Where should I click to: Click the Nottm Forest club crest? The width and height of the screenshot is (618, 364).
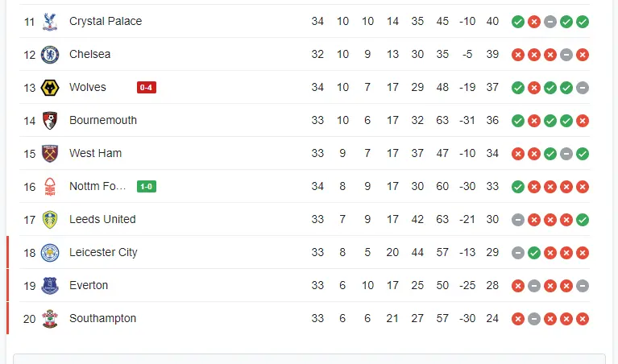point(51,187)
